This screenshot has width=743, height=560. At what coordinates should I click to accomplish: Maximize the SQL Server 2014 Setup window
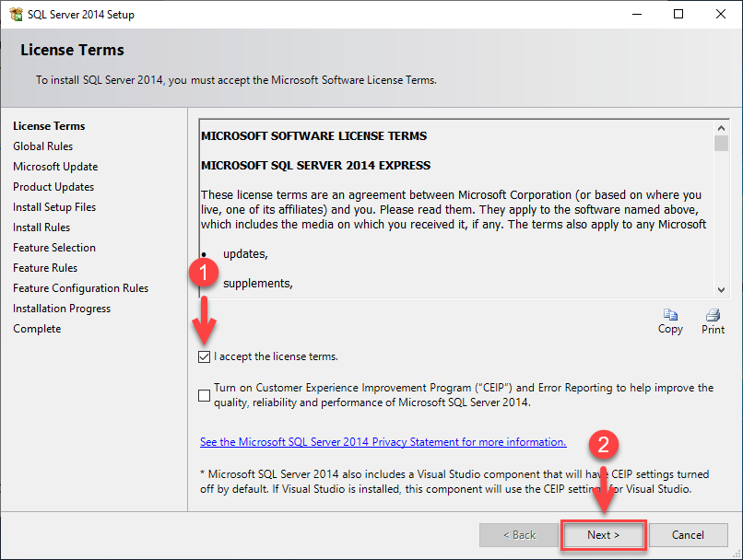click(678, 14)
